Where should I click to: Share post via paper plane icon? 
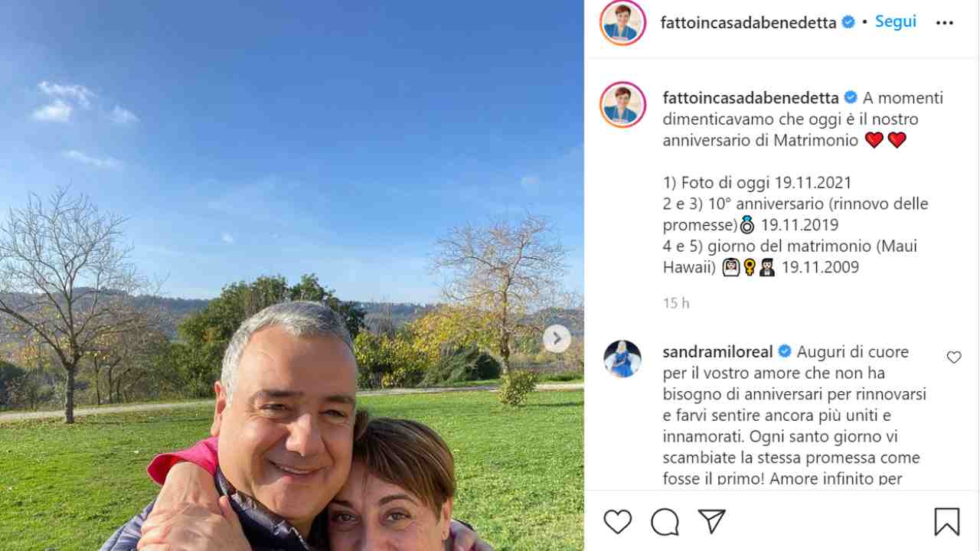[x=712, y=522]
